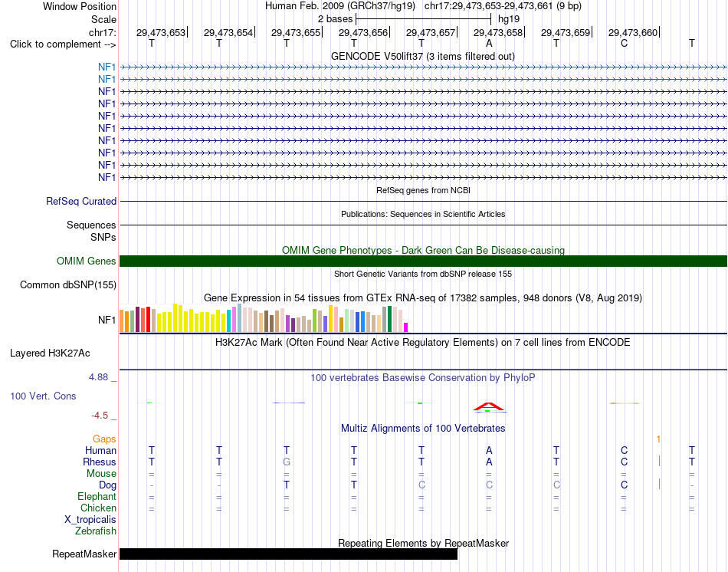Open 'Repeating Elements by RepeatMasker' title
The image size is (728, 572).
coord(423,543)
